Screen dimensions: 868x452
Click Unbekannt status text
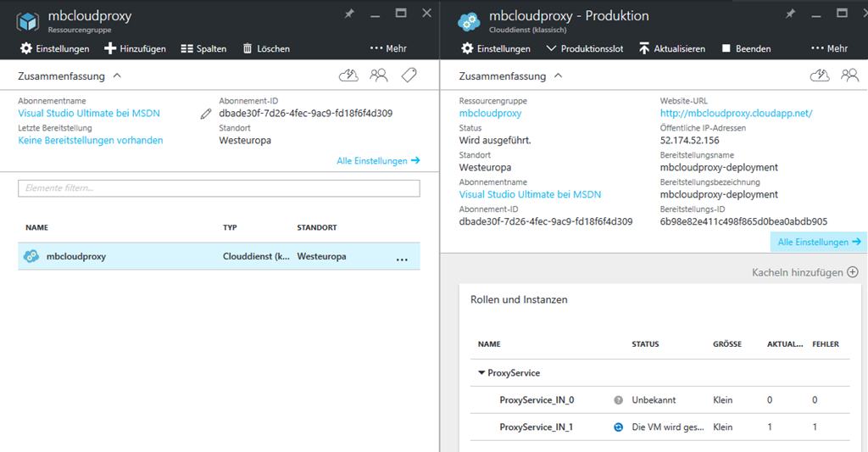pyautogui.click(x=654, y=400)
